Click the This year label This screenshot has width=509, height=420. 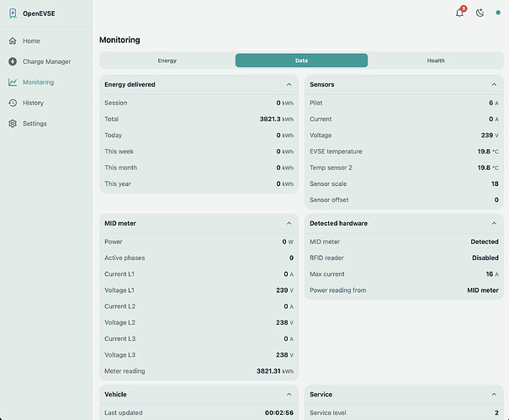(118, 183)
